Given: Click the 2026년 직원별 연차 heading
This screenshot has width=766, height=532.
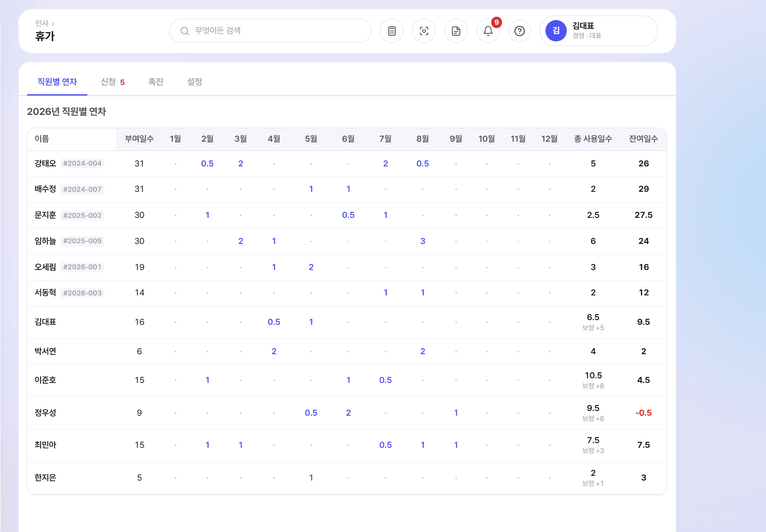Looking at the screenshot, I should 67,111.
